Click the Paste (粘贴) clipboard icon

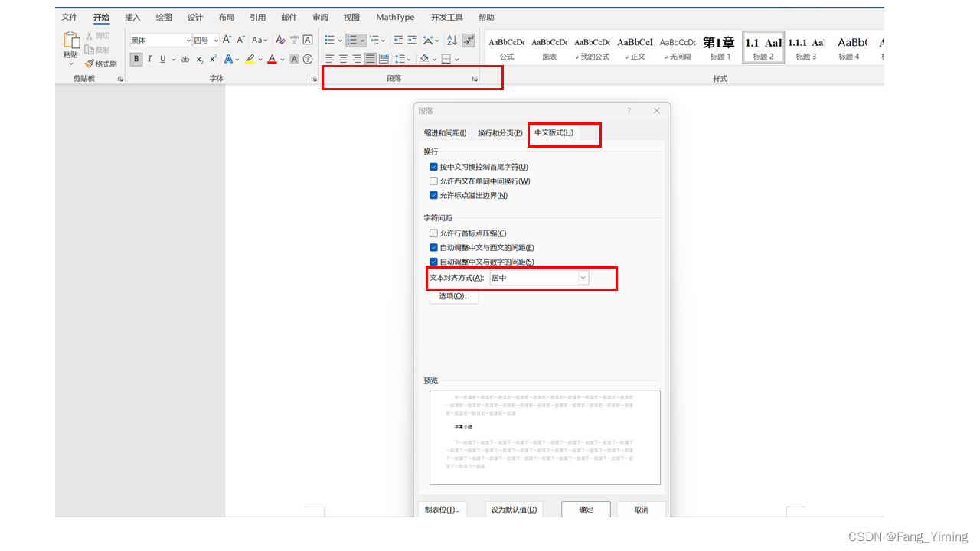[71, 41]
